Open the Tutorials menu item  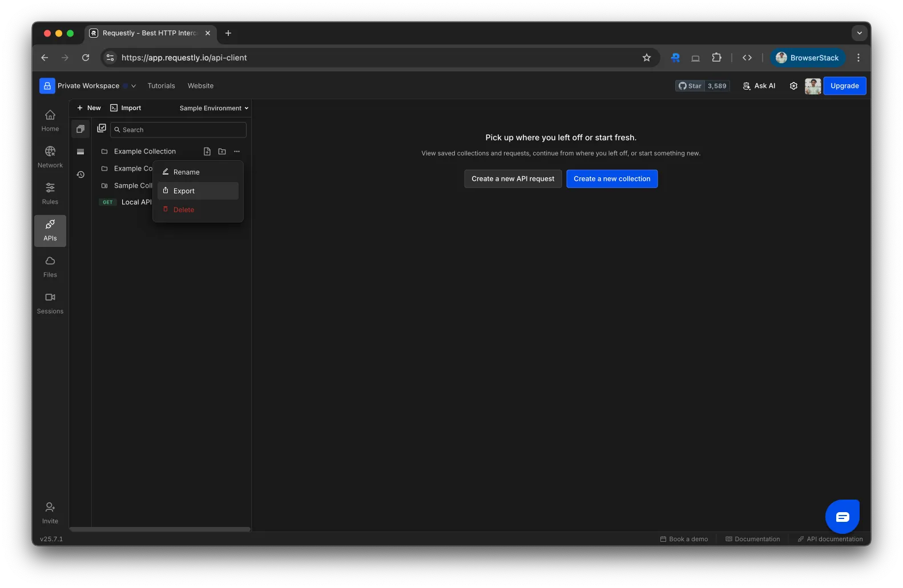161,86
